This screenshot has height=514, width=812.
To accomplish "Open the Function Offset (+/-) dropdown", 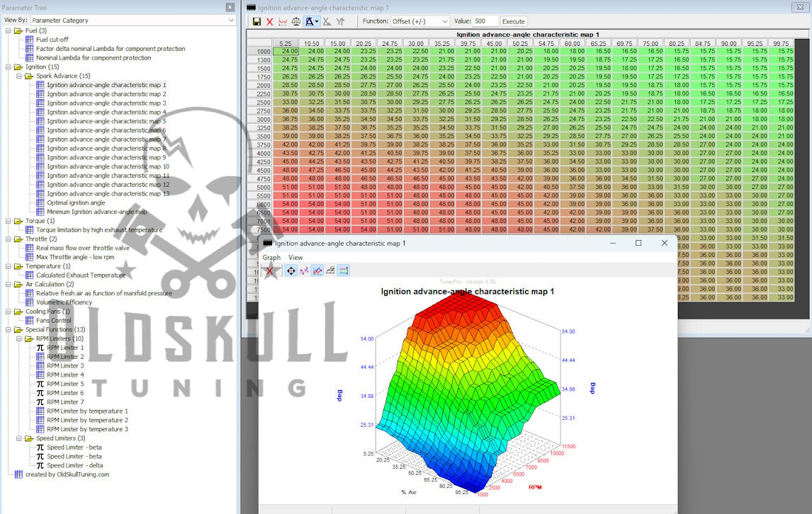I will point(419,21).
